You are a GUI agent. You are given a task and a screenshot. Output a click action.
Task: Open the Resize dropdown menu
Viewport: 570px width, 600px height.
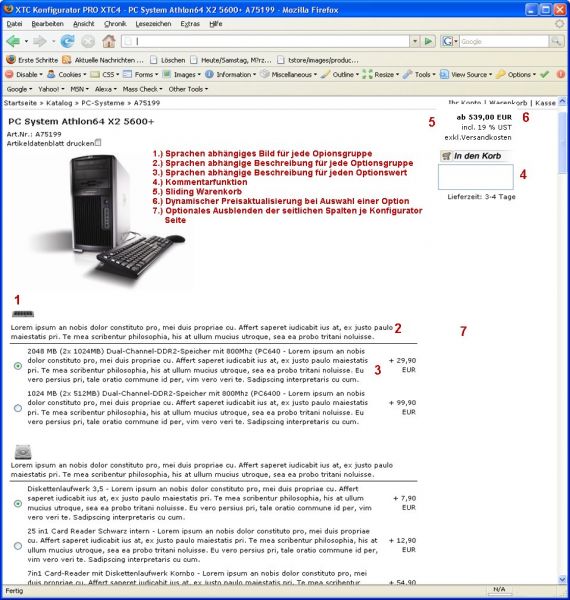(381, 74)
